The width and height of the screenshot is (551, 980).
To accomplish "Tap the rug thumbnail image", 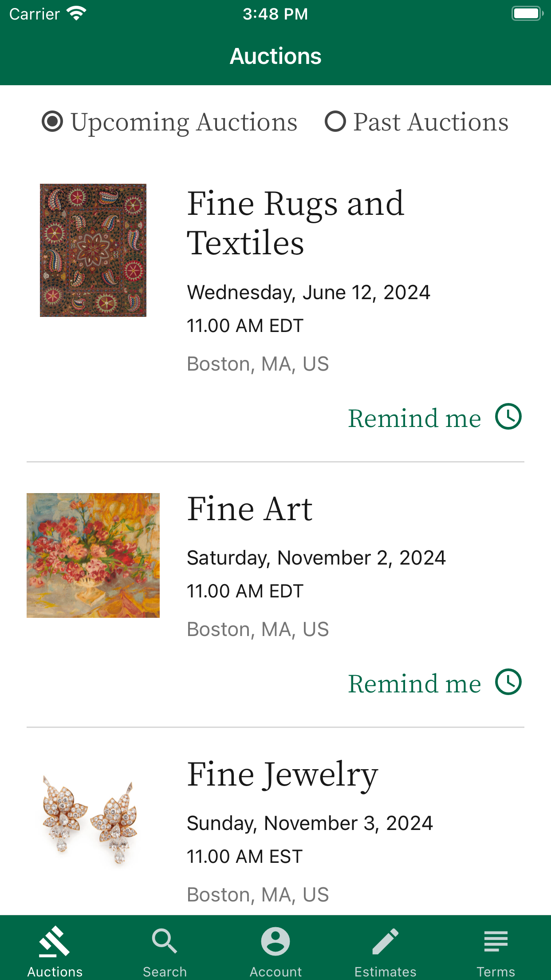I will pyautogui.click(x=93, y=250).
